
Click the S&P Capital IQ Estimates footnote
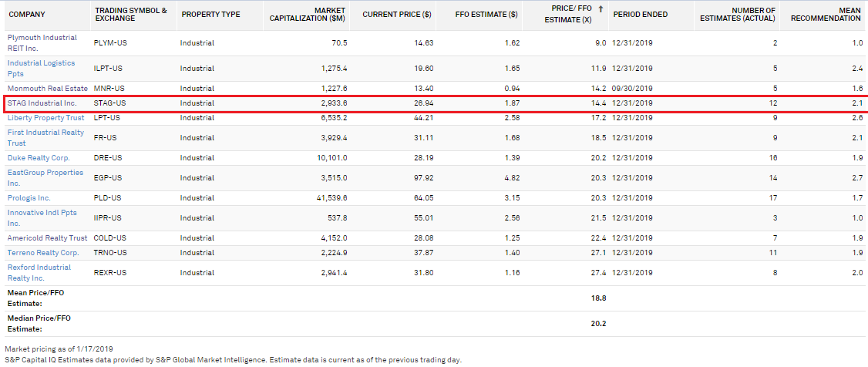pyautogui.click(x=233, y=360)
